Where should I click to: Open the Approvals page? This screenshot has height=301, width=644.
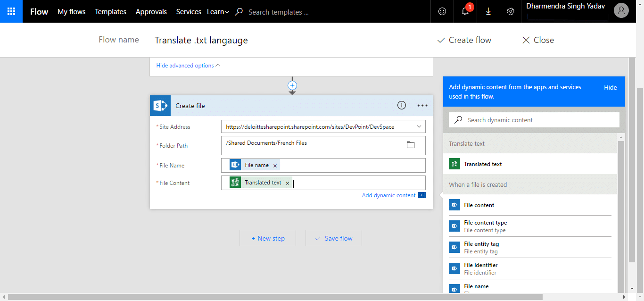tap(151, 12)
